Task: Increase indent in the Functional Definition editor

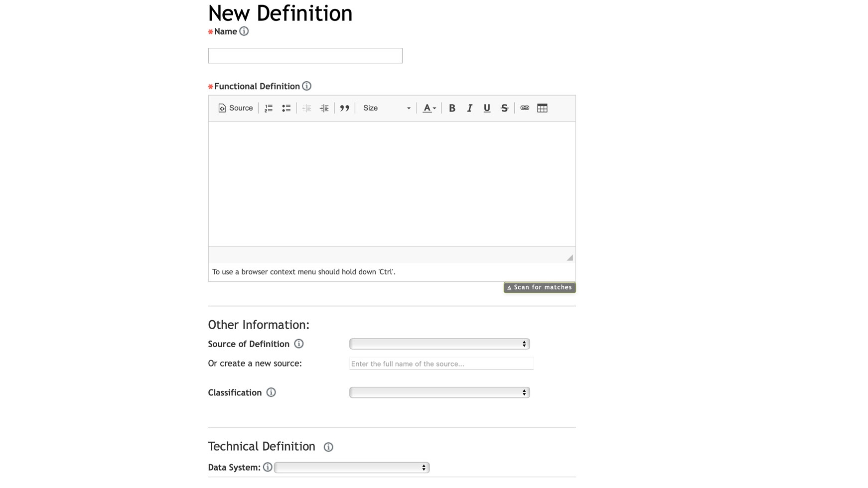Action: point(324,108)
